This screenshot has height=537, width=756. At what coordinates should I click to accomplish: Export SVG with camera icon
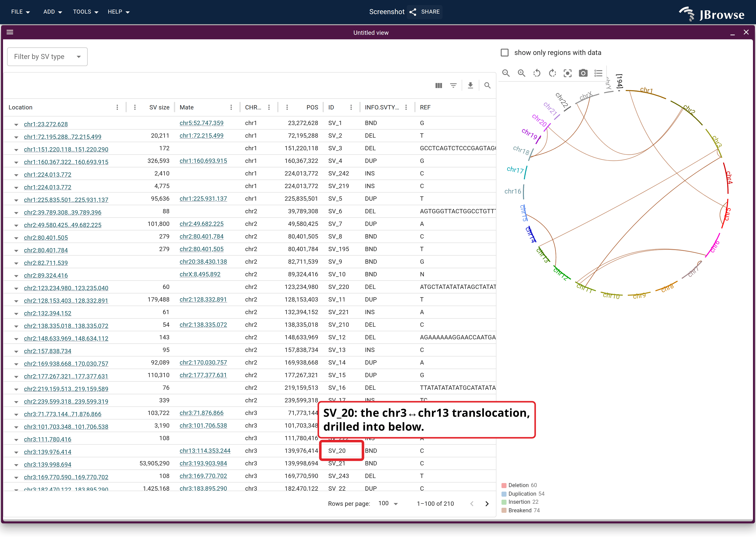click(583, 73)
